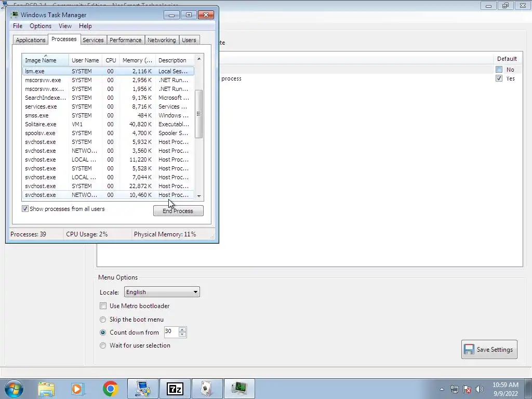
Task: Switch to the Networking tab
Action: (x=162, y=40)
